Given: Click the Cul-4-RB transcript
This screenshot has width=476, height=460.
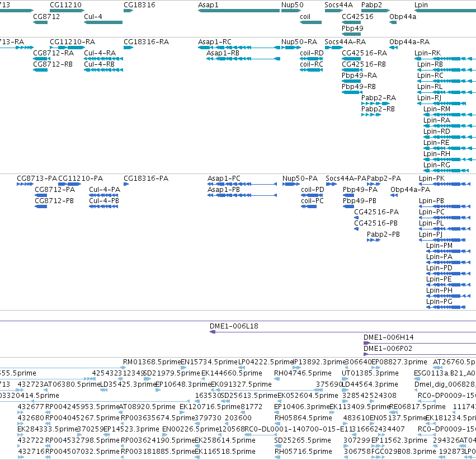Looking at the screenshot, I should pos(103,70).
